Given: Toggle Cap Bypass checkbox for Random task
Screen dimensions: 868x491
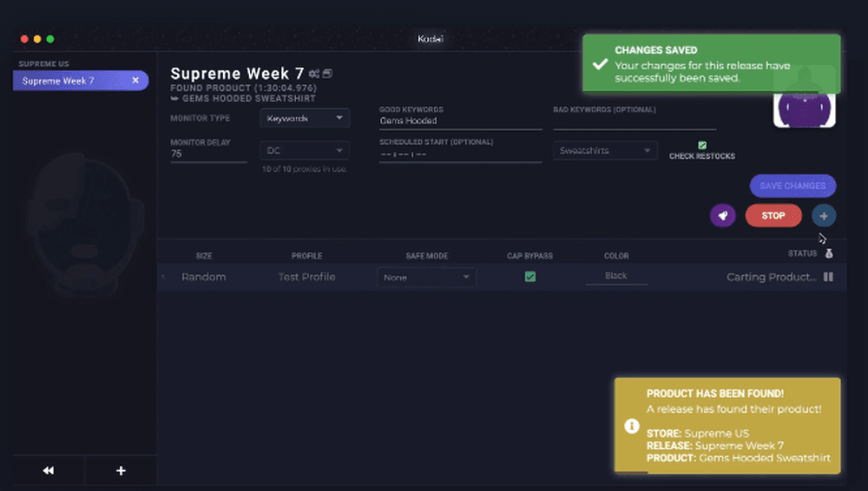Looking at the screenshot, I should [529, 277].
